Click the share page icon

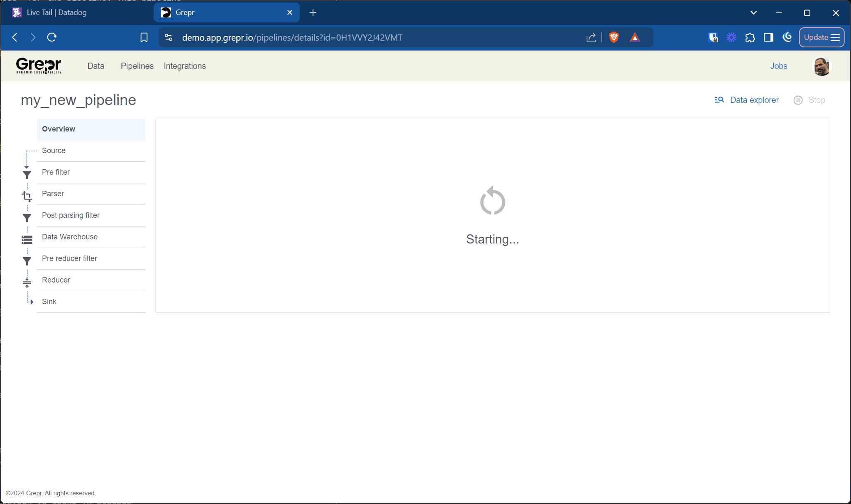pyautogui.click(x=591, y=37)
